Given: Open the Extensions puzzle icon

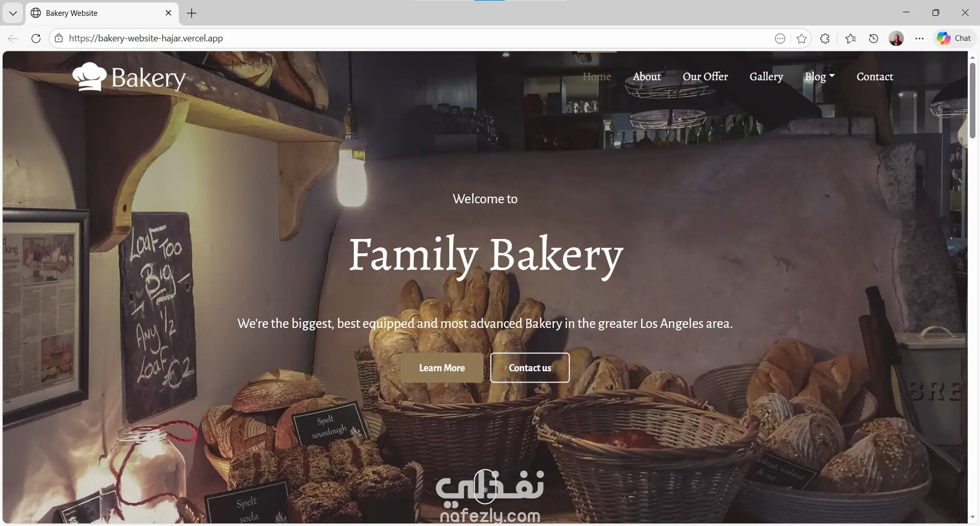Looking at the screenshot, I should coord(825,38).
